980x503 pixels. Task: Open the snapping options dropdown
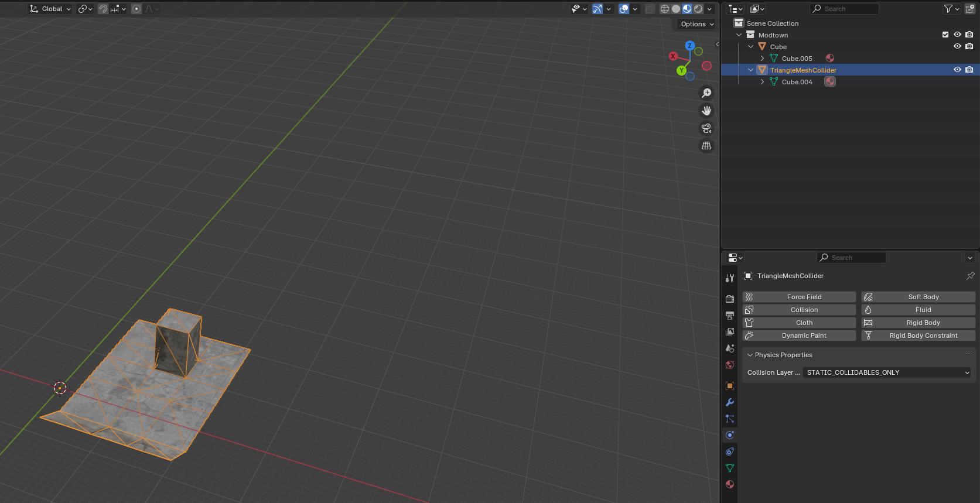point(118,9)
